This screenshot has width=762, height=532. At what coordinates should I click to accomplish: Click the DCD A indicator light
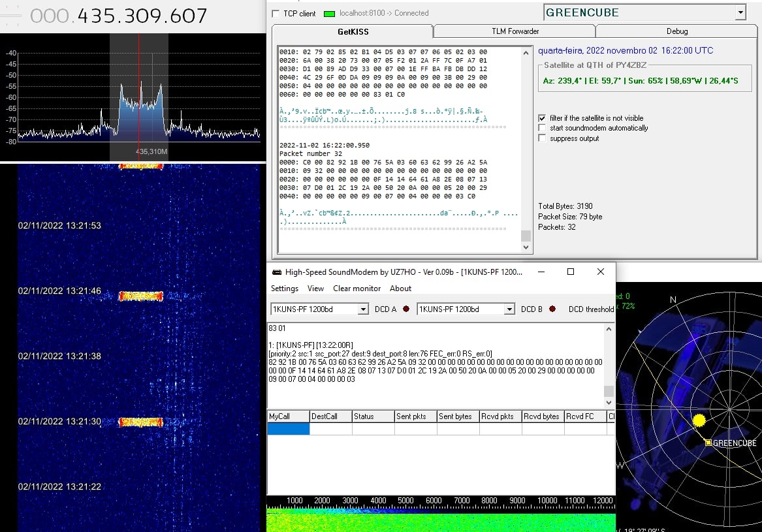[x=406, y=309]
